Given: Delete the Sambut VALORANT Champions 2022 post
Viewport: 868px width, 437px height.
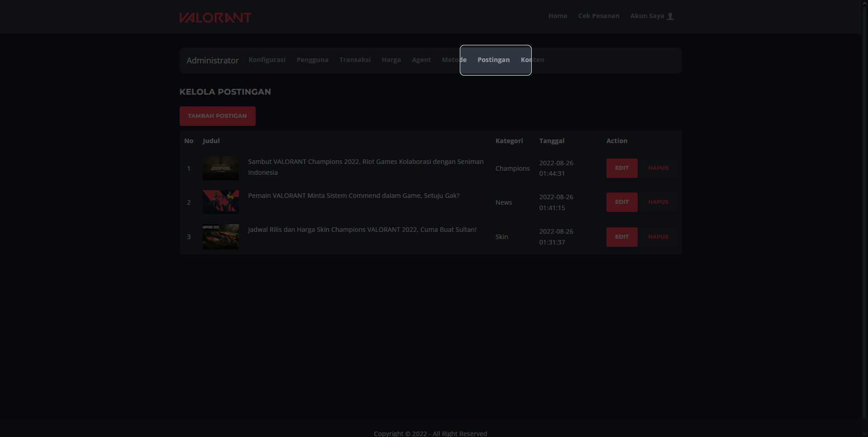Looking at the screenshot, I should coord(658,168).
